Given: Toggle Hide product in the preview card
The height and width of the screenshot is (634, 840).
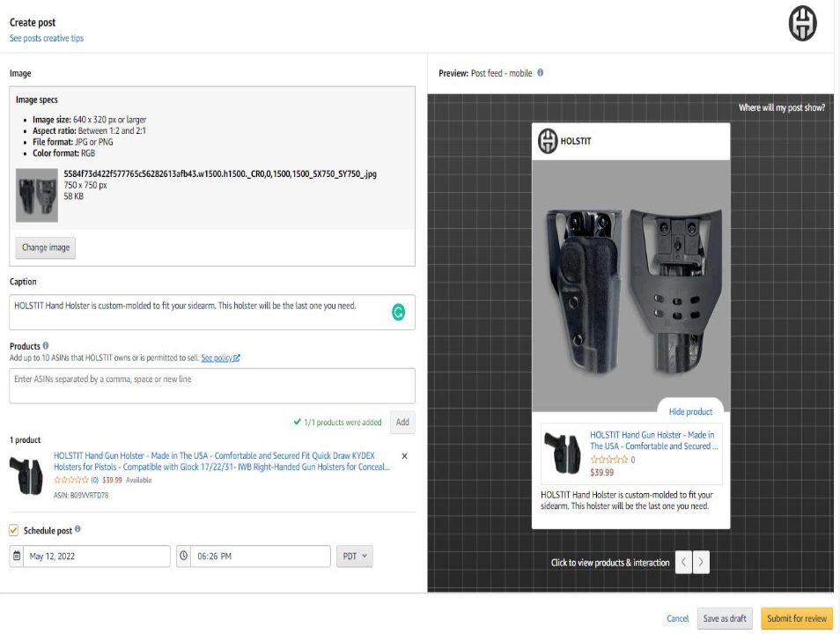Looking at the screenshot, I should pyautogui.click(x=692, y=411).
